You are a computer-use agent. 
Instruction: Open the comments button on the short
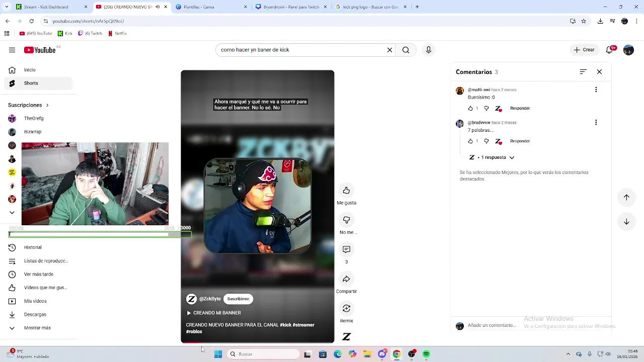[x=346, y=249]
